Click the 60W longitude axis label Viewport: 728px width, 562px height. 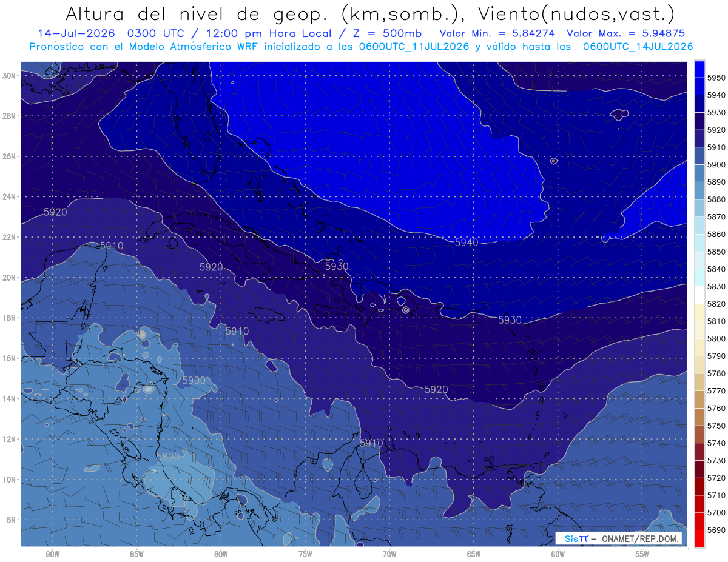click(x=558, y=554)
